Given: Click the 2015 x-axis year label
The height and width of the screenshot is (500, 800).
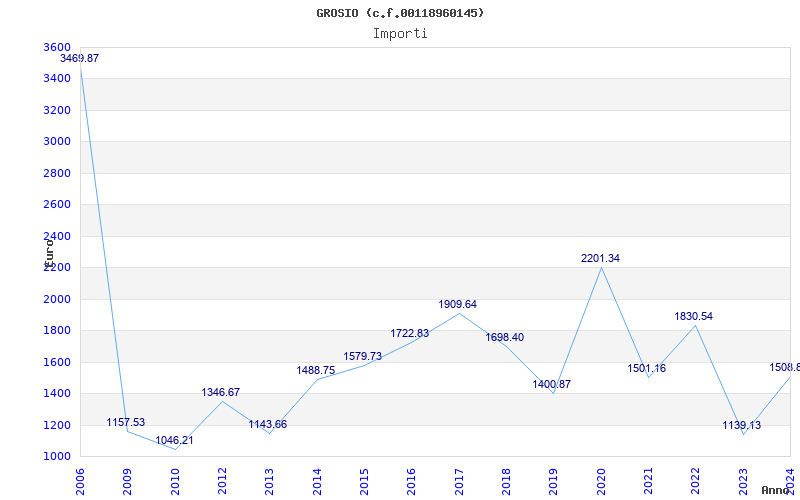Looking at the screenshot, I should pos(364,482).
